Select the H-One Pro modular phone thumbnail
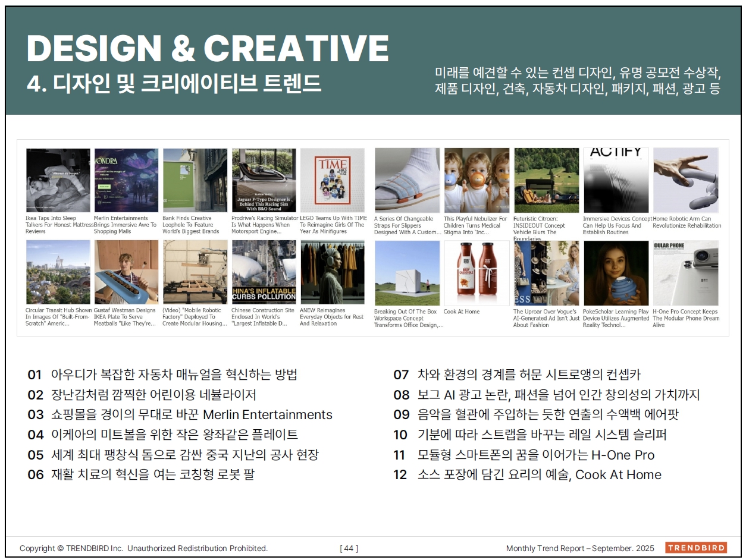The width and height of the screenshot is (746, 560). pyautogui.click(x=685, y=273)
